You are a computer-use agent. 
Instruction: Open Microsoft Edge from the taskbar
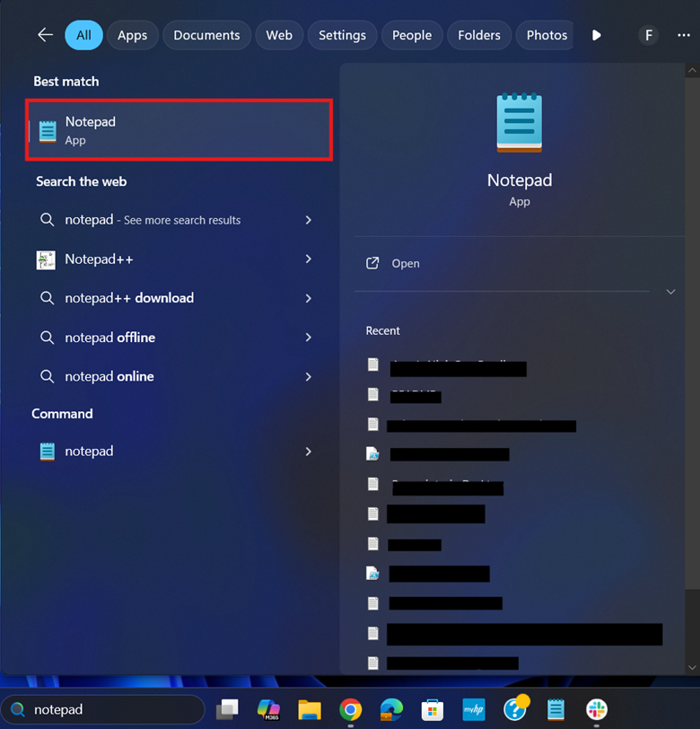391,709
